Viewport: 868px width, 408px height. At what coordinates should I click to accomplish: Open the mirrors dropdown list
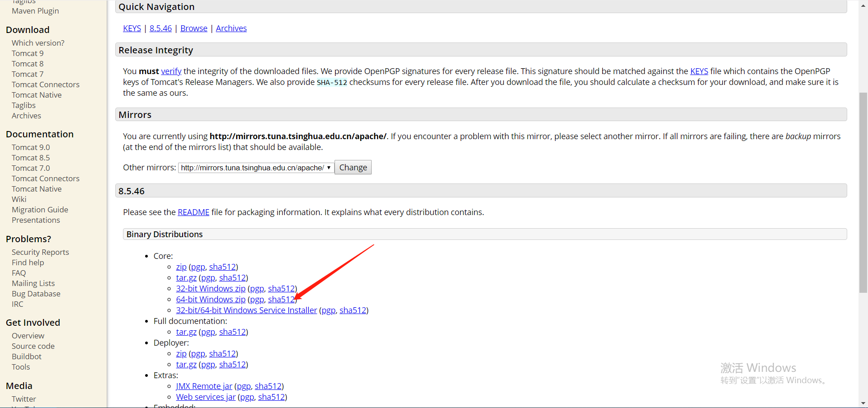256,168
